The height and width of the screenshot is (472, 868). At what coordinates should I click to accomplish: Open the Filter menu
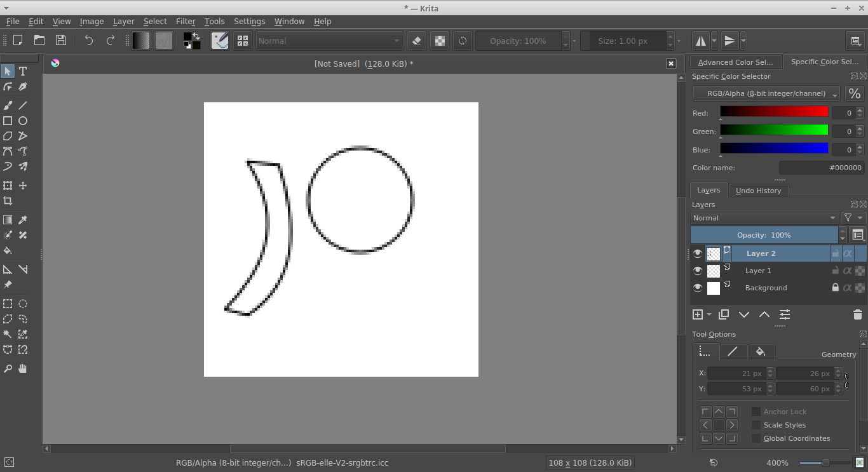coord(186,22)
